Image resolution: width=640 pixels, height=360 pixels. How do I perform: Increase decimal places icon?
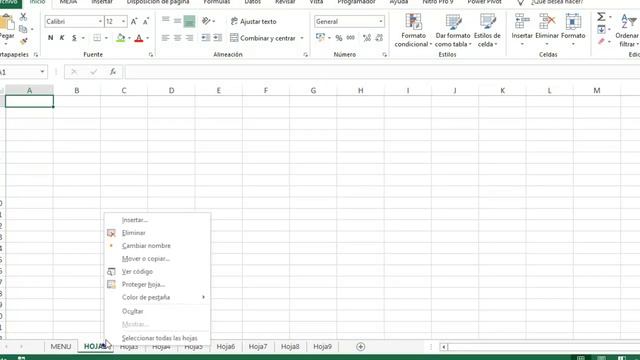pos(367,38)
